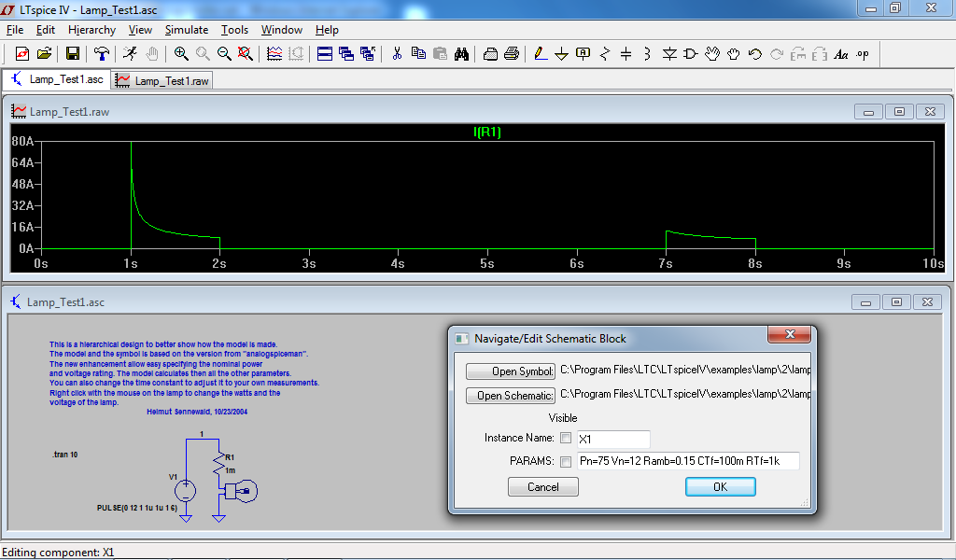Open the Component gate icon
This screenshot has width=956, height=560.
[690, 54]
